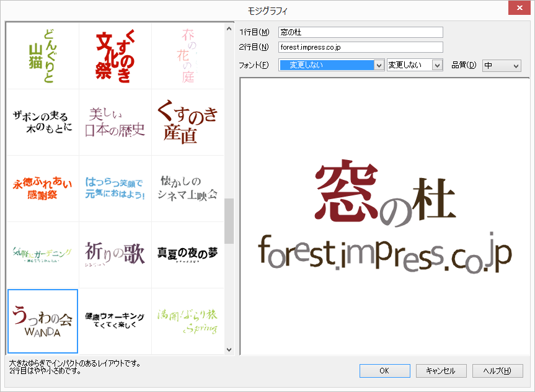This screenshot has height=392, width=535.
Task: Choose the blue はつらつ笑顔で layout thumbnail
Action: [x=115, y=189]
